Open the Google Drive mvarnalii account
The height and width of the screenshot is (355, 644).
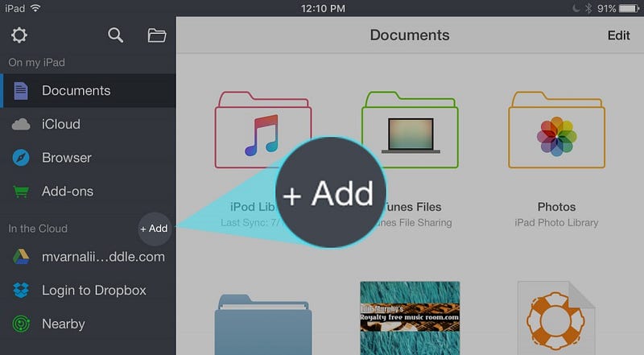88,257
